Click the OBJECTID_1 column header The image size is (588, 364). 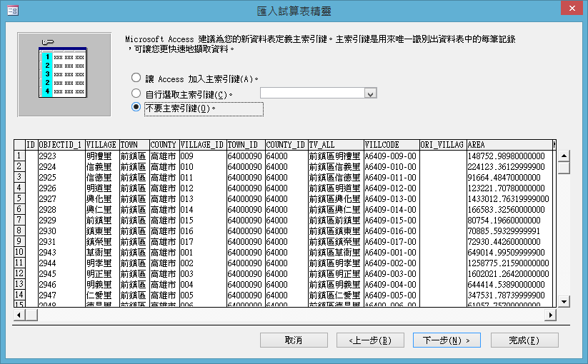[60, 145]
